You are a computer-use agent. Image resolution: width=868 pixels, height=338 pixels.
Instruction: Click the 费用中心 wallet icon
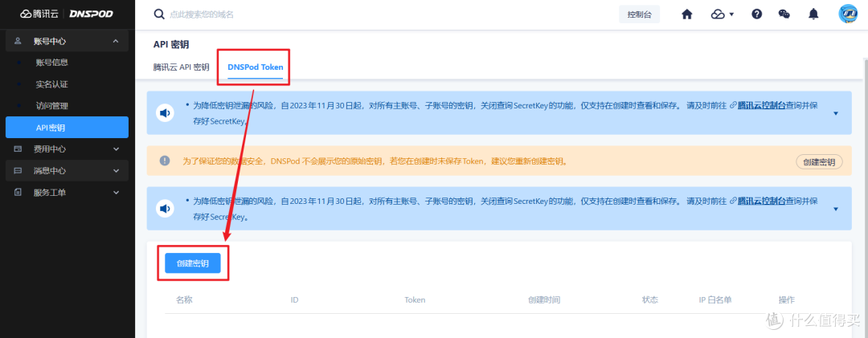18,149
